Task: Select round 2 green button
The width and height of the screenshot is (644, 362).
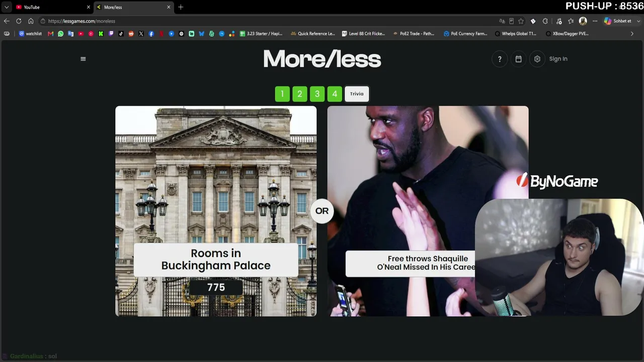Action: point(300,94)
